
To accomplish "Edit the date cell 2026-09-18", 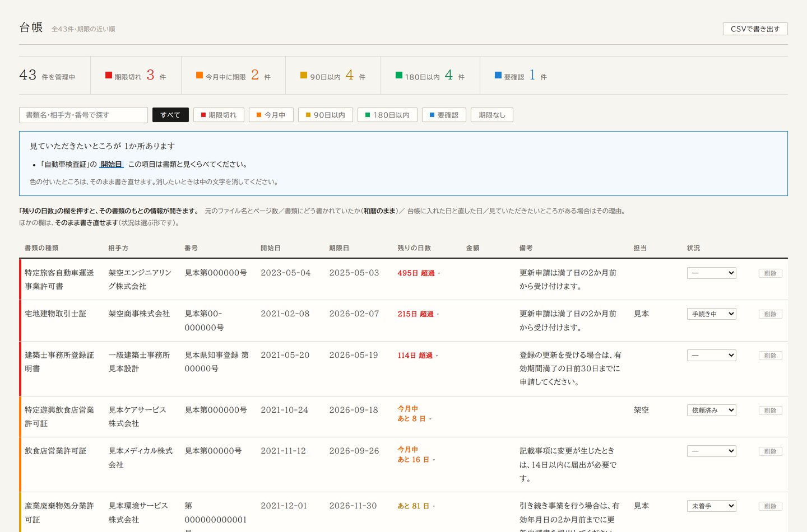I will tap(354, 410).
